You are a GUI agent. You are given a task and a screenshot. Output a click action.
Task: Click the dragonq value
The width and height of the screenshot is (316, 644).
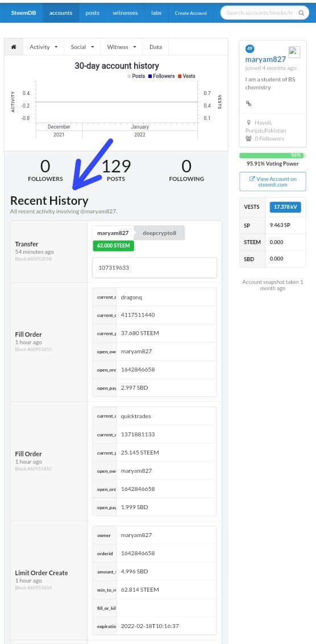point(131,297)
